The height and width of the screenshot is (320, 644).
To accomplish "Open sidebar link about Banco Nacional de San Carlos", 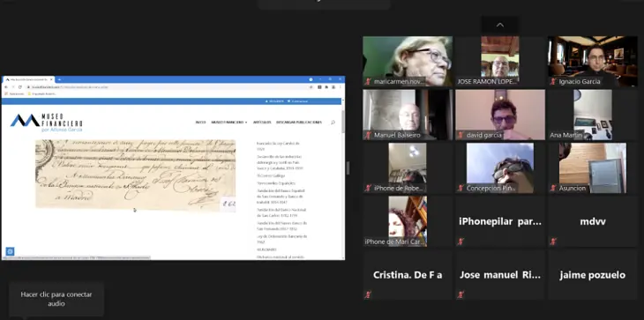I will point(281,212).
